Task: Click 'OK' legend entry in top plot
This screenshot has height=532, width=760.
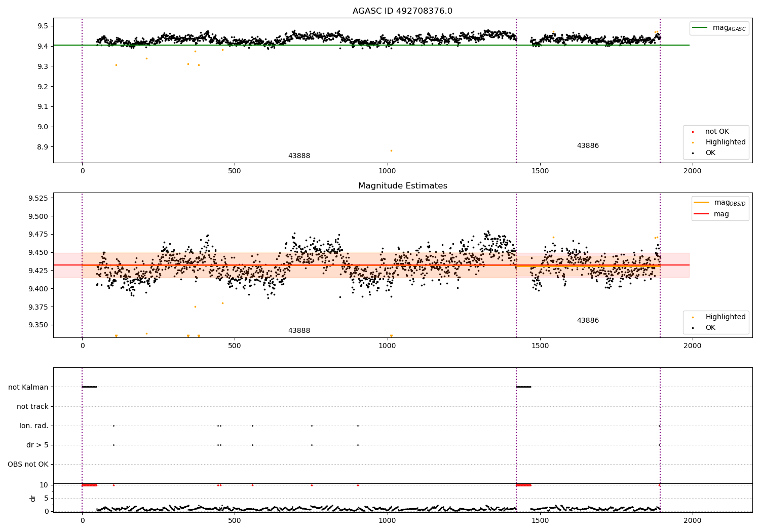Action: [x=704, y=153]
